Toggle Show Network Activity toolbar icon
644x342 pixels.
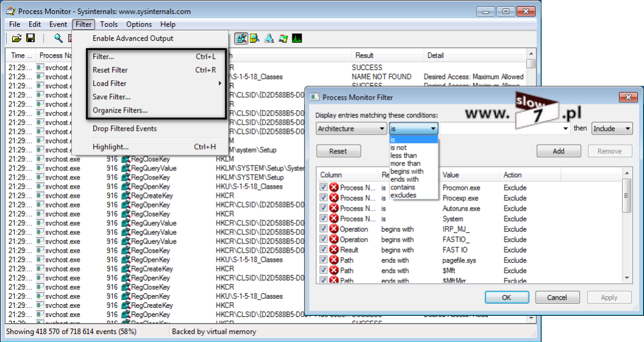pos(269,38)
